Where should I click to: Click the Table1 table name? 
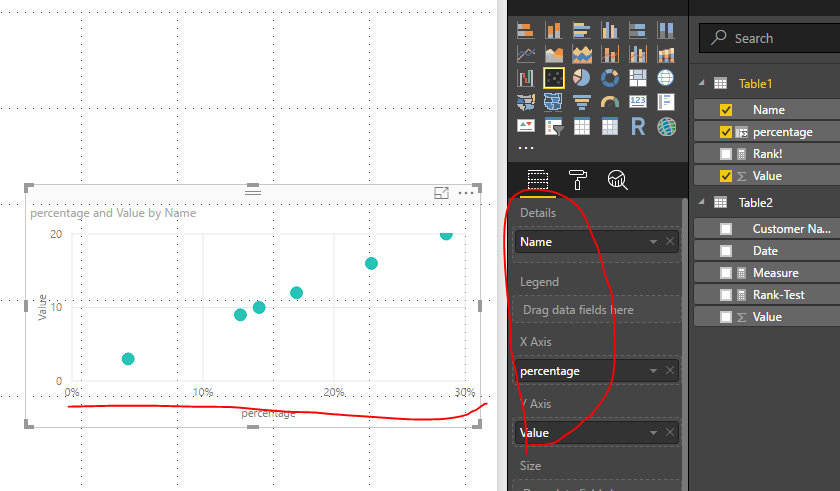click(x=755, y=84)
